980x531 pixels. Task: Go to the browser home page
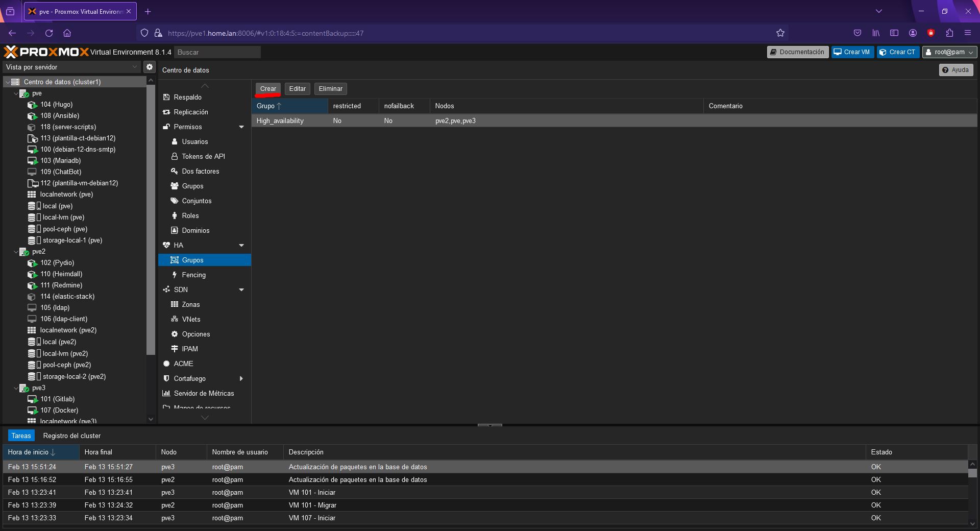pyautogui.click(x=67, y=33)
